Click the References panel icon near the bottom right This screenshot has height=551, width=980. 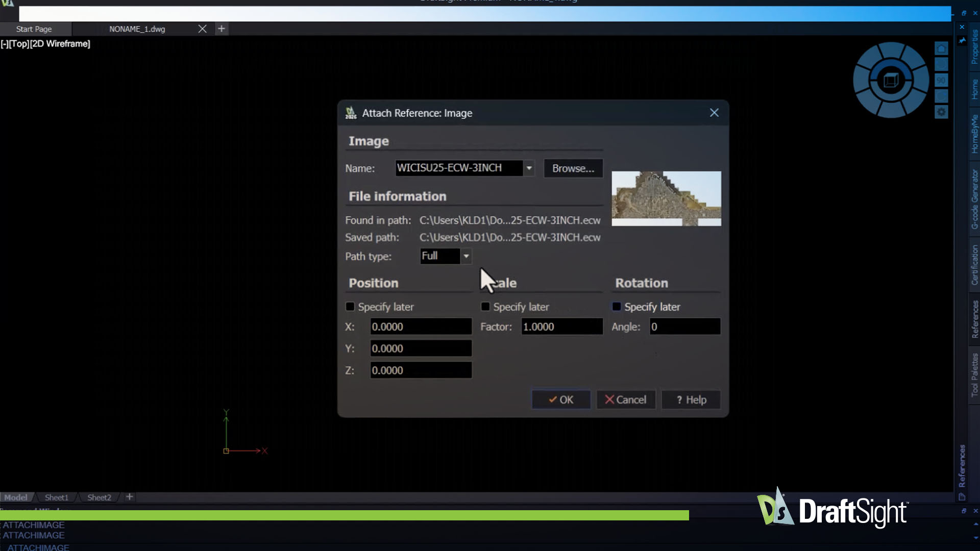(x=962, y=497)
